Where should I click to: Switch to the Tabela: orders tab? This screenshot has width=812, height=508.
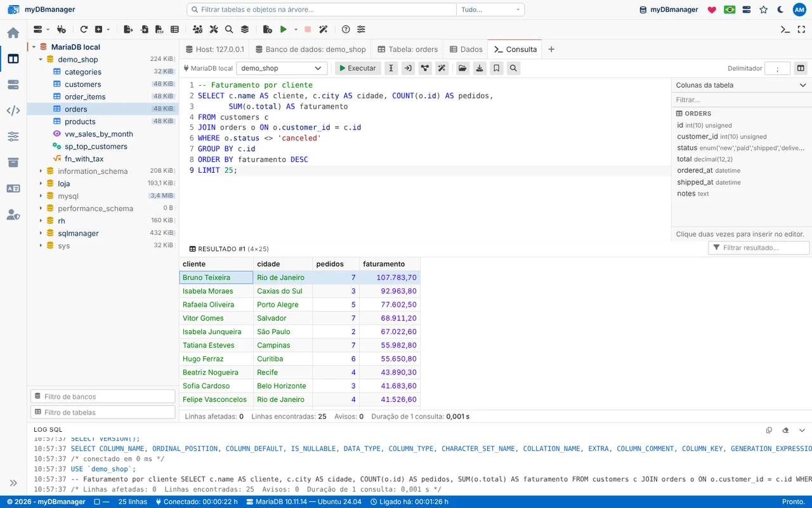(408, 49)
